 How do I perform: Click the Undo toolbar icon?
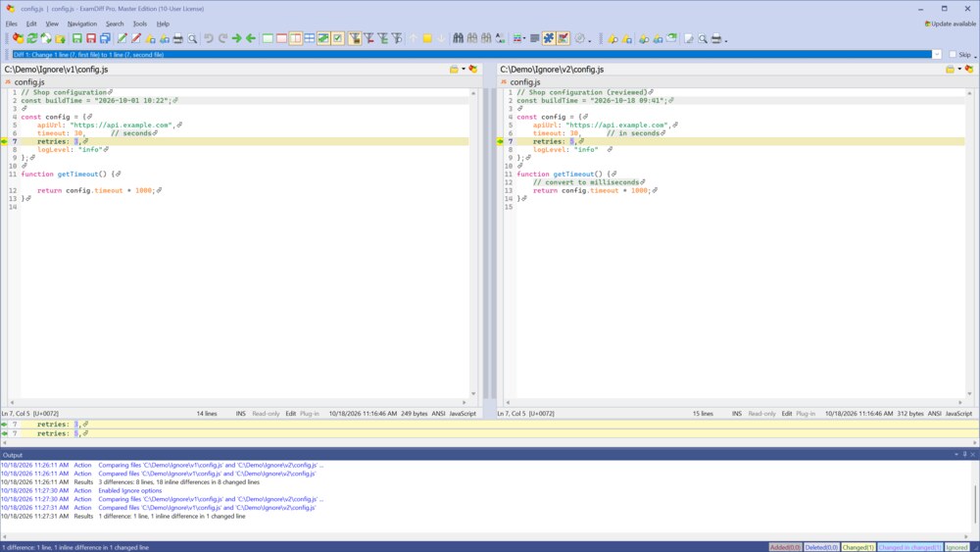click(x=209, y=39)
